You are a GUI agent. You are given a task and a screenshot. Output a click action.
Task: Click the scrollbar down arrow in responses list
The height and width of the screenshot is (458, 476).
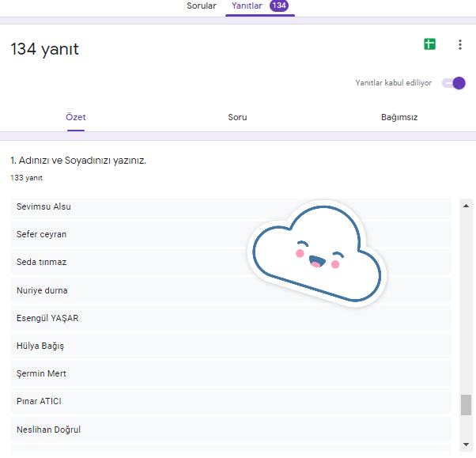point(466,445)
